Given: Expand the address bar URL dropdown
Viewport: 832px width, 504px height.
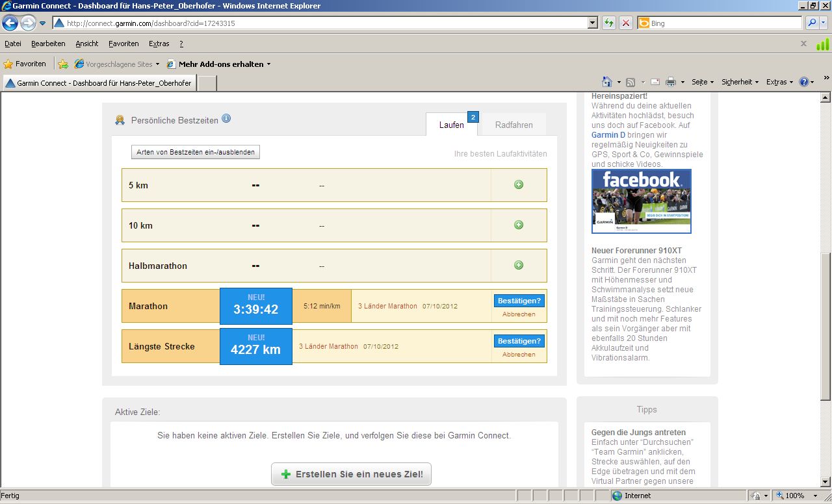Looking at the screenshot, I should [592, 23].
